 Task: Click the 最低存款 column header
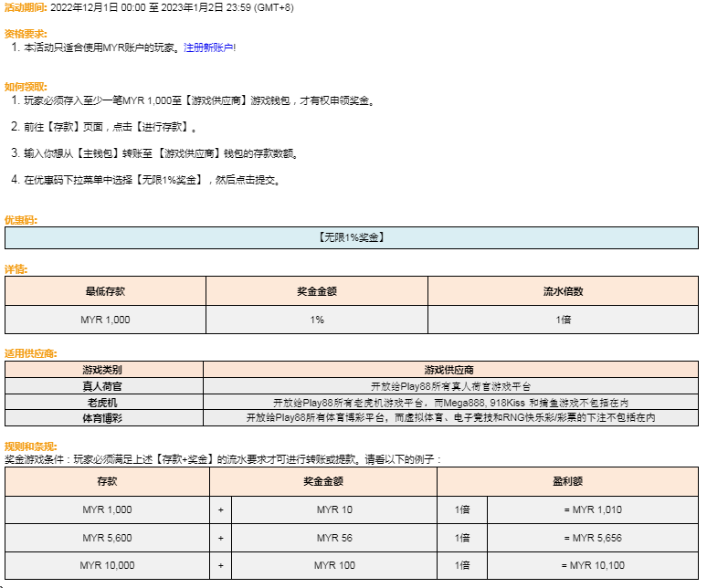pyautogui.click(x=105, y=291)
